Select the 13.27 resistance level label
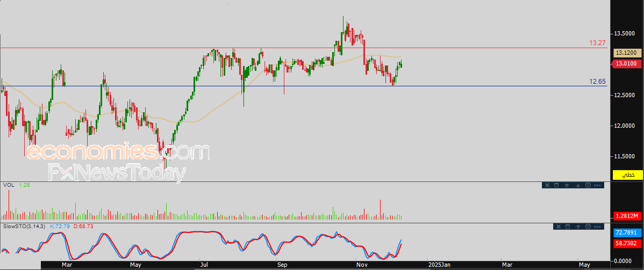Image resolution: width=644 pixels, height=270 pixels. pos(598,43)
